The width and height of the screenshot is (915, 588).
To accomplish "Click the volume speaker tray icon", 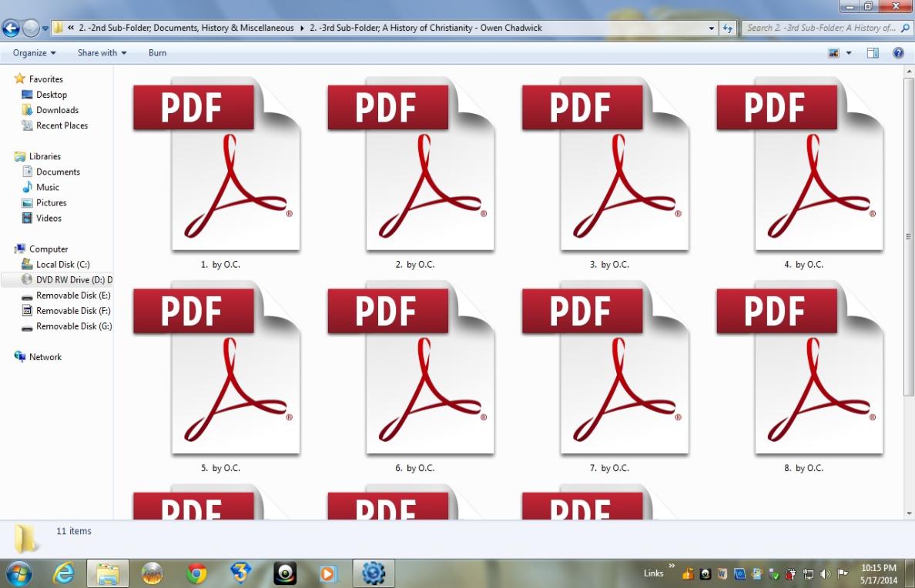I will coord(825,574).
